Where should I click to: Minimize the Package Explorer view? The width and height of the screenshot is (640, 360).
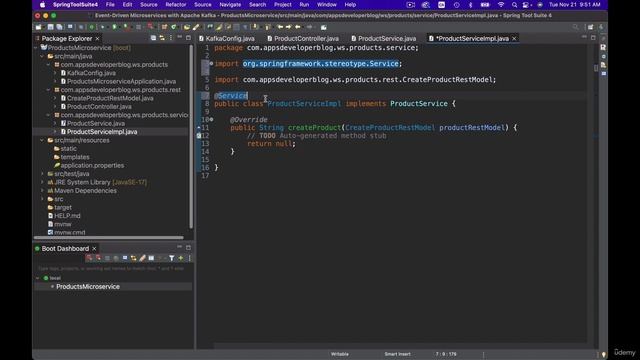(x=180, y=38)
